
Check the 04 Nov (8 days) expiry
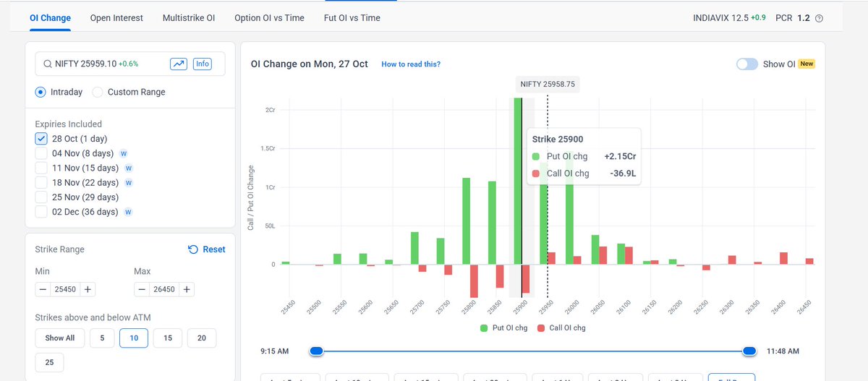tap(41, 153)
